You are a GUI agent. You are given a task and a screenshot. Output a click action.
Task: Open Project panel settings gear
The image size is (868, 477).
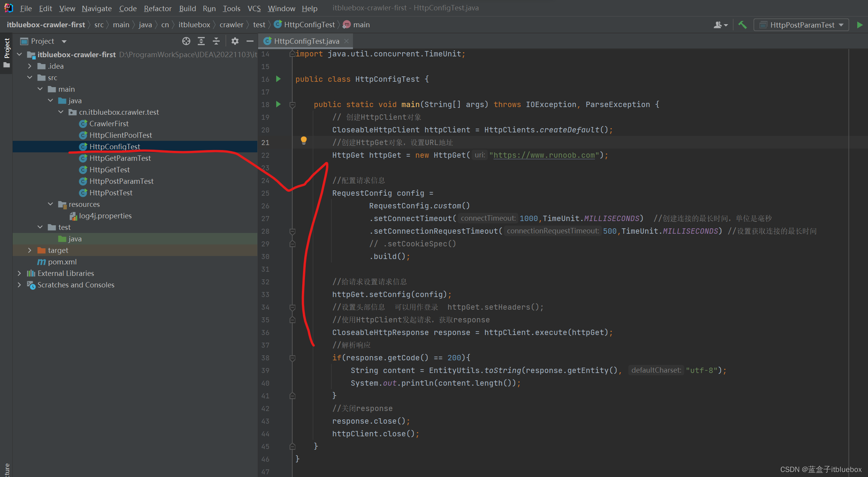(x=235, y=41)
